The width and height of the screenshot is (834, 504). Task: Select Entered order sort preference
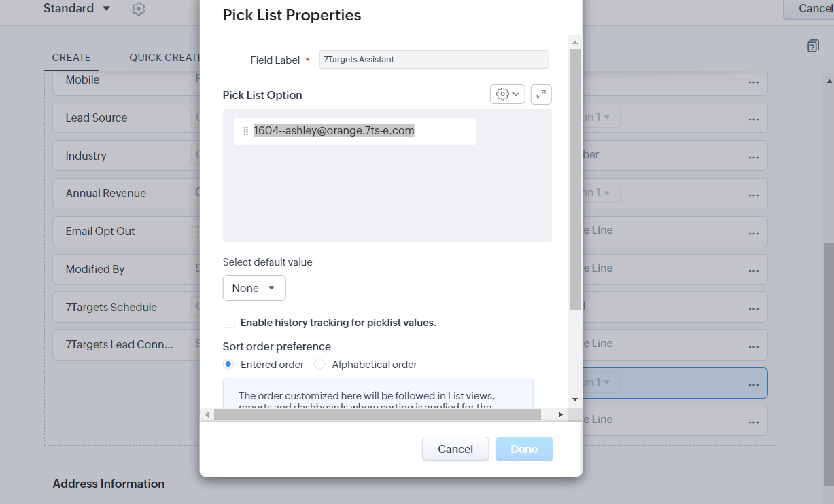tap(229, 365)
